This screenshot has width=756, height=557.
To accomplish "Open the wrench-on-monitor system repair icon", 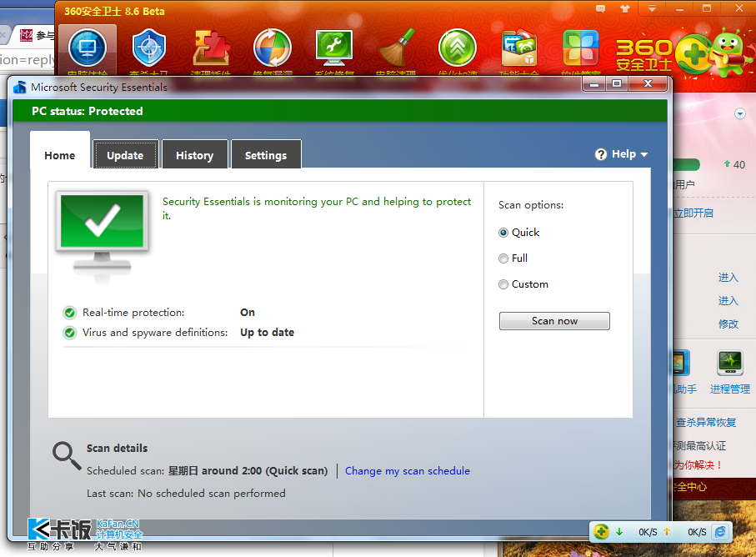I will [x=334, y=48].
